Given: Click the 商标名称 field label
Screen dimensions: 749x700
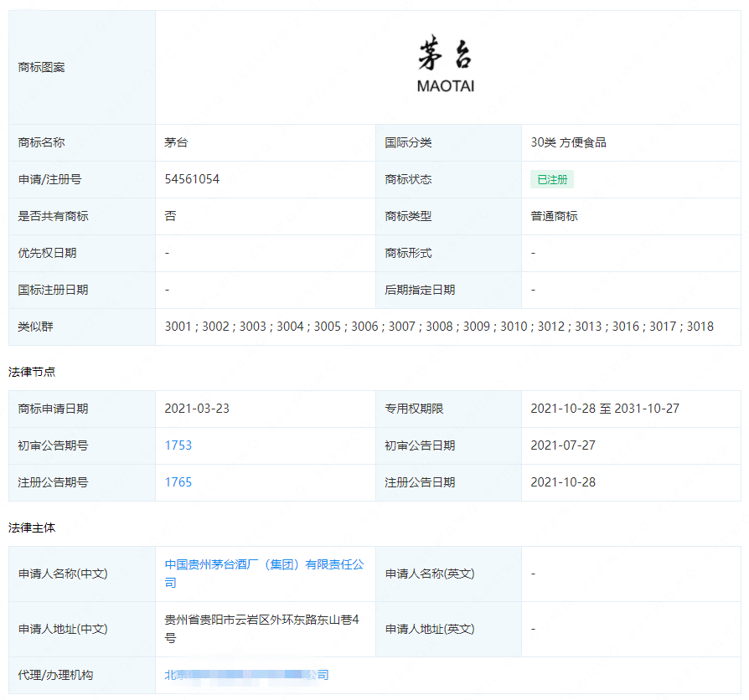Looking at the screenshot, I should point(41,142).
